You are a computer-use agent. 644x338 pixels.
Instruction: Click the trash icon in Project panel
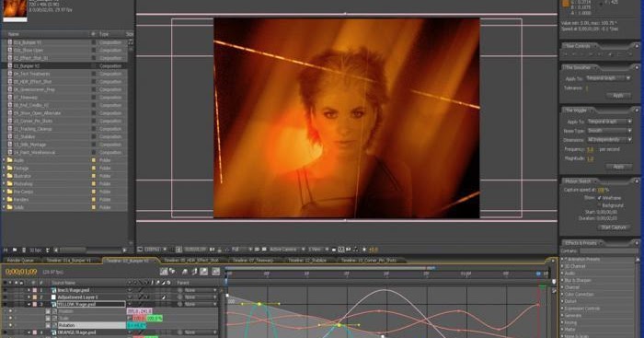pyautogui.click(x=24, y=250)
